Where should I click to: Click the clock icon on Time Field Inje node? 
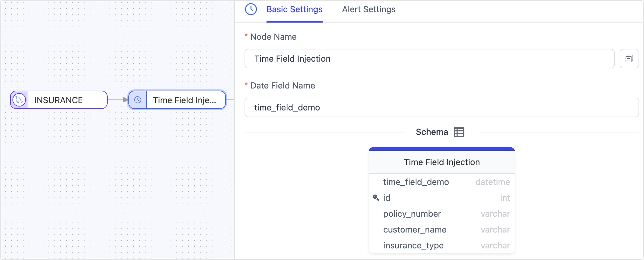pyautogui.click(x=138, y=100)
